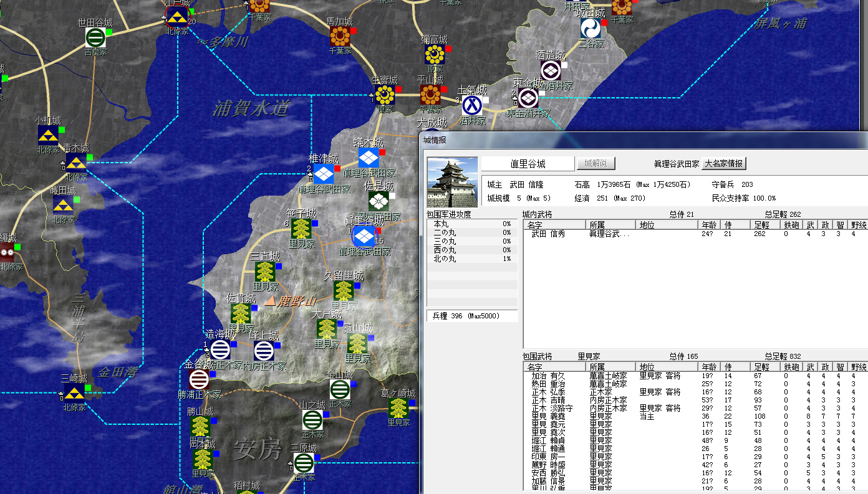Select the 堀江 頼貞 row
This screenshot has width=868, height=494.
[695, 441]
